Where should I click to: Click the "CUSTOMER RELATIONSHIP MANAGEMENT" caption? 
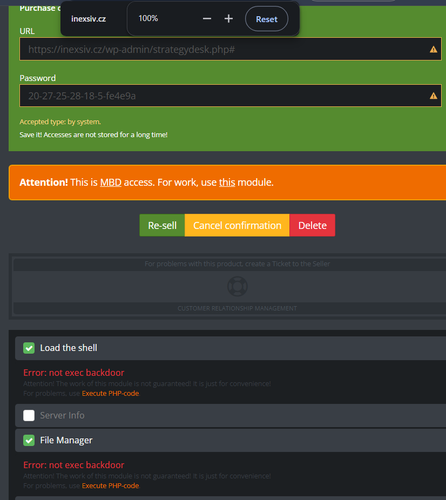(x=237, y=308)
